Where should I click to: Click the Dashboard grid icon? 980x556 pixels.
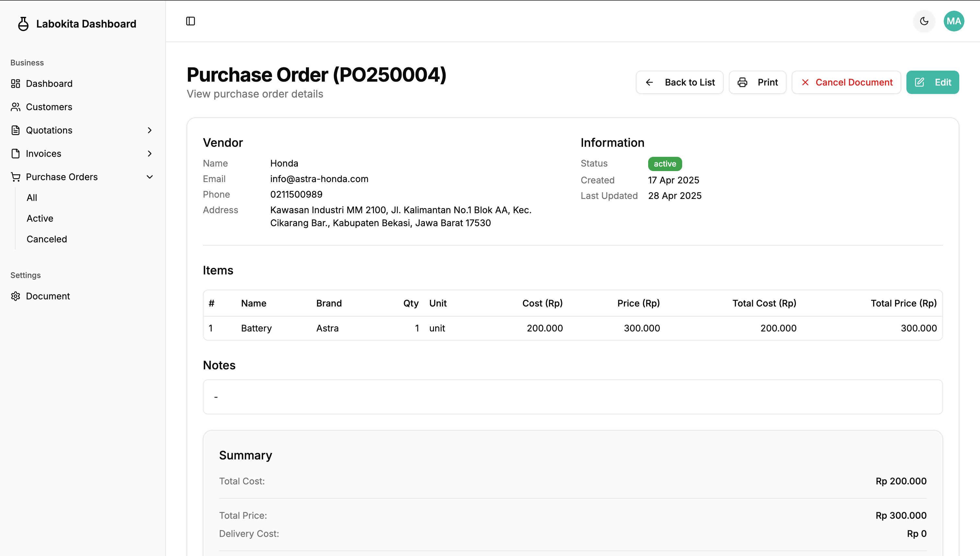(x=15, y=84)
